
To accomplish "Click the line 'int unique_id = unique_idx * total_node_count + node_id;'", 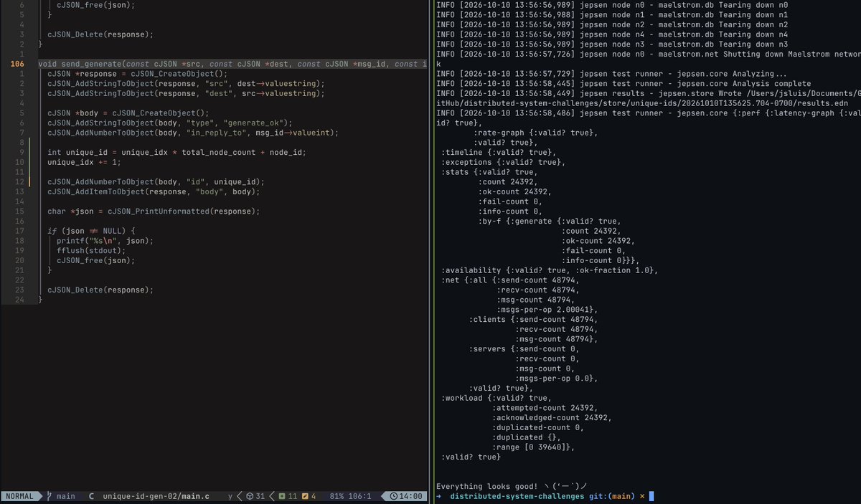I will pos(177,153).
